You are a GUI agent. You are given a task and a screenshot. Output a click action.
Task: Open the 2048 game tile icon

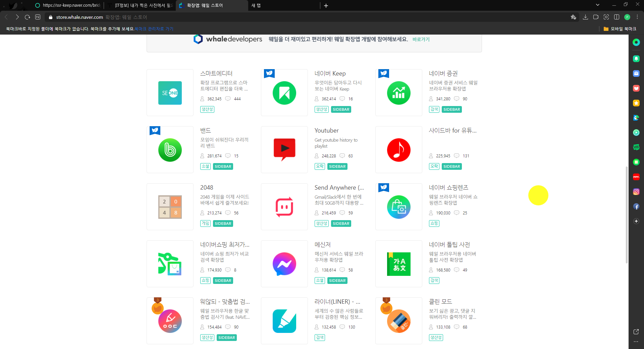pyautogui.click(x=170, y=207)
